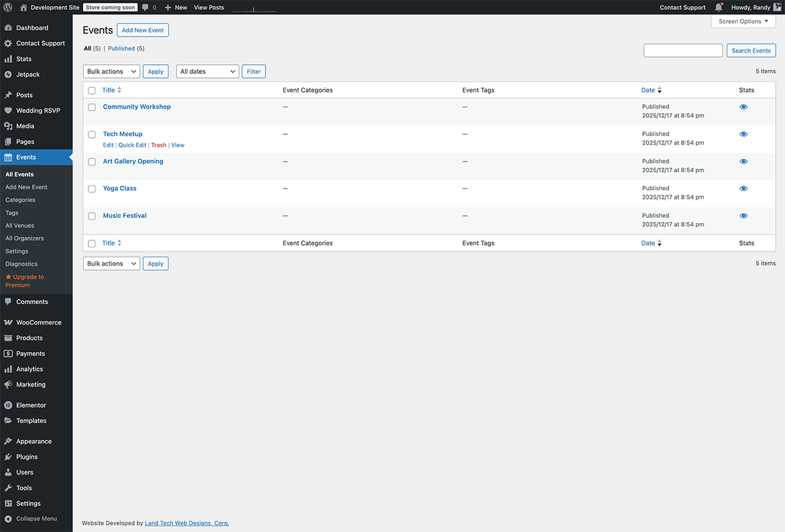Viewport: 785px width, 532px height.
Task: Expand the All dates filter dropdown
Action: coord(207,71)
